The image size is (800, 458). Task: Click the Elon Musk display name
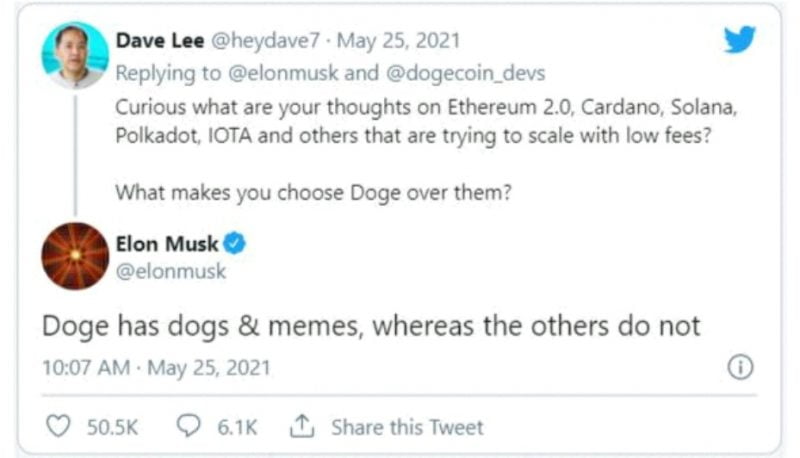pyautogui.click(x=167, y=243)
